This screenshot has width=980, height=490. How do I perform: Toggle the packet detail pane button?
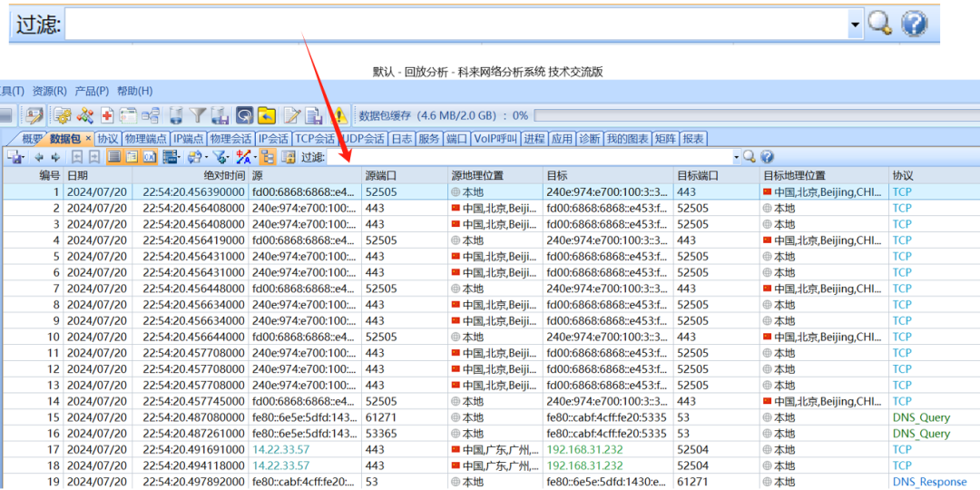[x=132, y=157]
